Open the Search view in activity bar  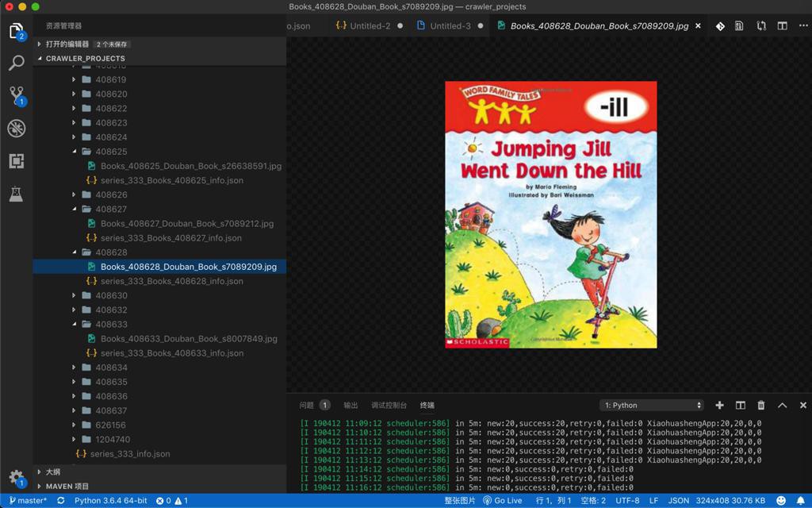click(17, 63)
